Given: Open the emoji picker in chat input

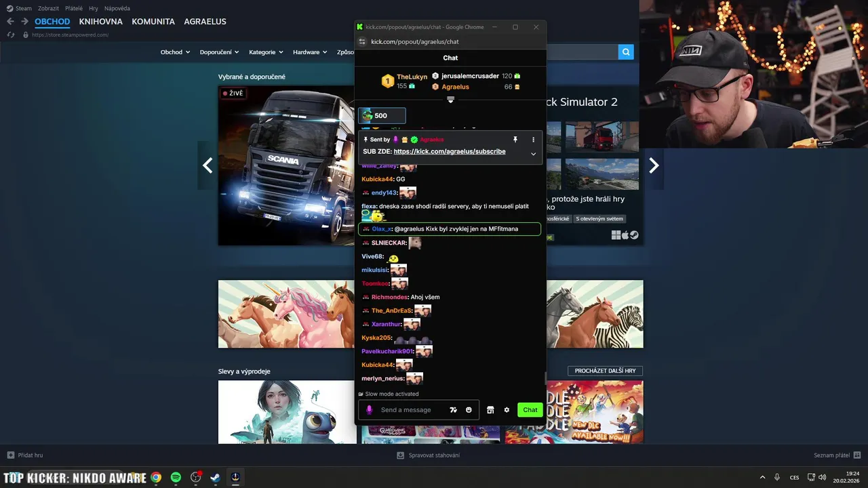Looking at the screenshot, I should [x=469, y=409].
